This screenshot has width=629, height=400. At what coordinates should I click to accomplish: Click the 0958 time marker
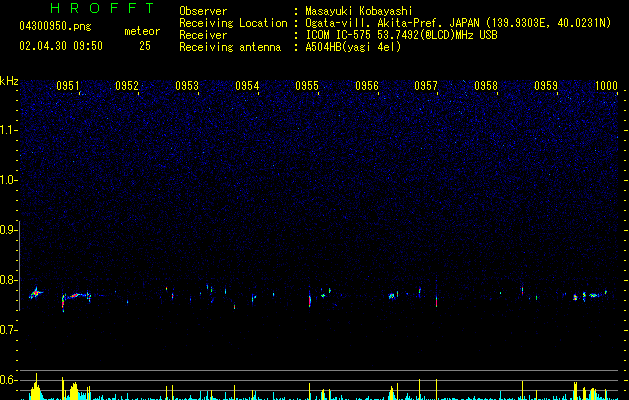tap(486, 86)
